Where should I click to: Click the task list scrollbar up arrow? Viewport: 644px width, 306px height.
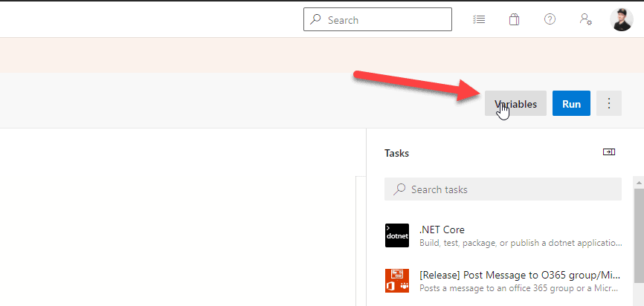pos(638,180)
